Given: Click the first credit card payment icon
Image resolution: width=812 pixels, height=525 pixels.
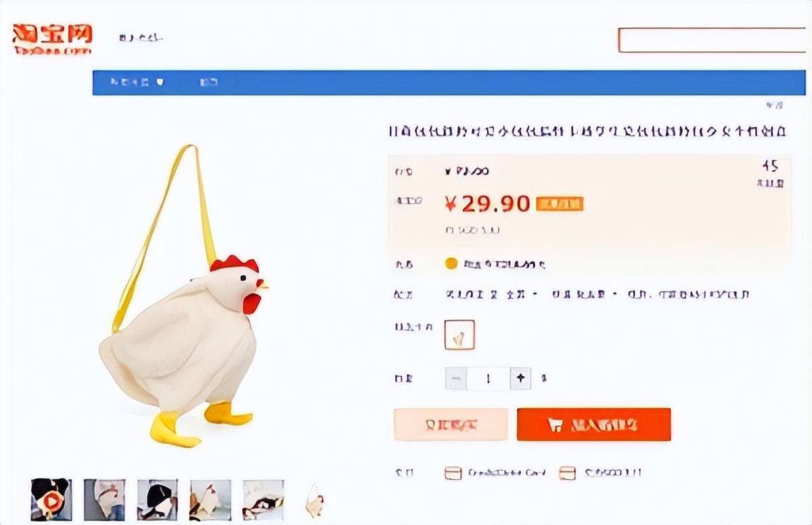Looking at the screenshot, I should coord(453,473).
